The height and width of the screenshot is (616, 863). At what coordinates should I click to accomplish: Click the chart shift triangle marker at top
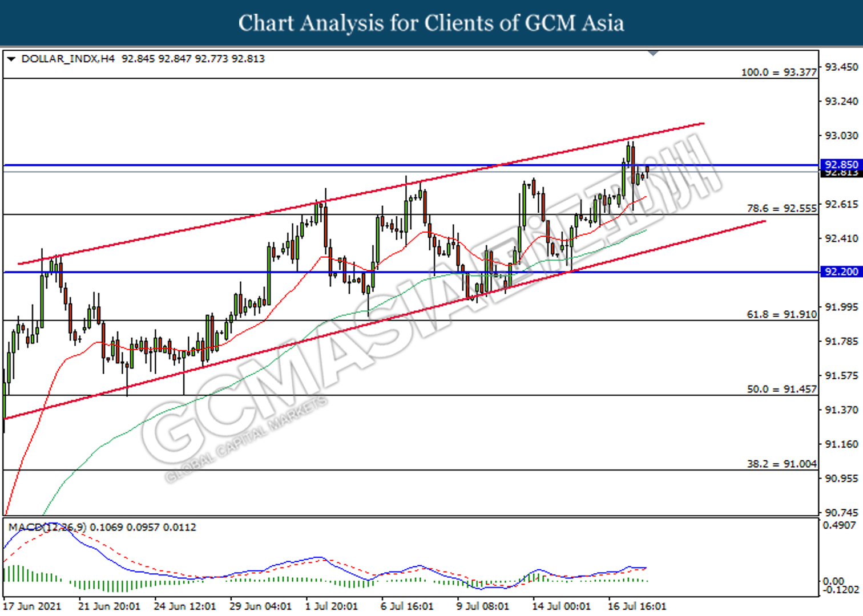click(654, 53)
